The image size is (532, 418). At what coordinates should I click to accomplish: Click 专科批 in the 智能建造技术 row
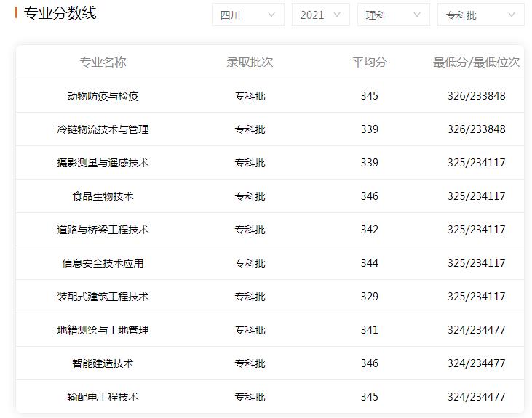point(250,363)
